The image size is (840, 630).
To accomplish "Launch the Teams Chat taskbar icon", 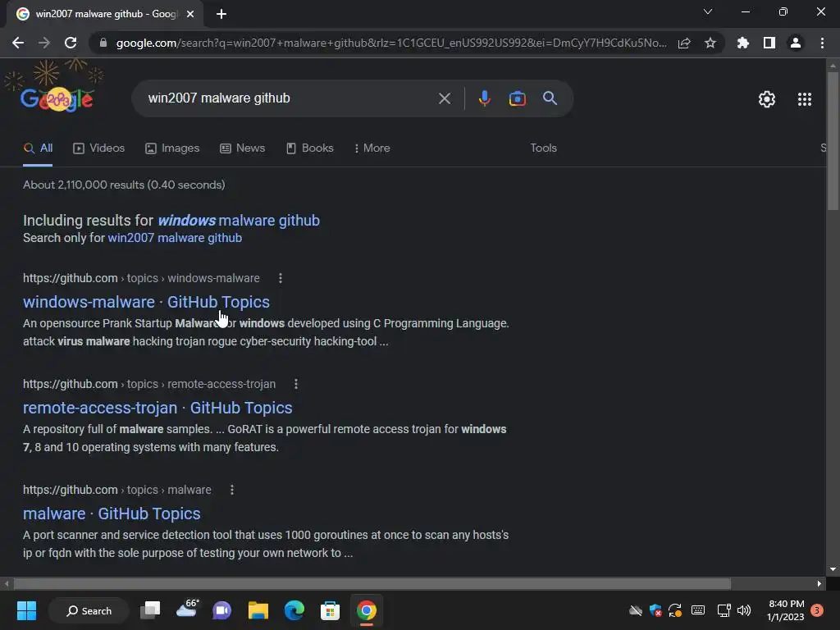I will pos(221,610).
